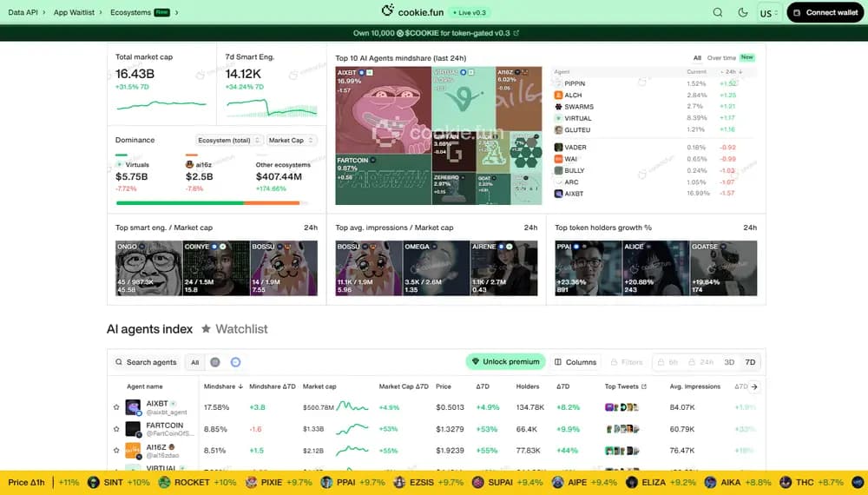The height and width of the screenshot is (495, 868).
Task: Star FARTCOIN to add to watchlist
Action: pyautogui.click(x=116, y=429)
